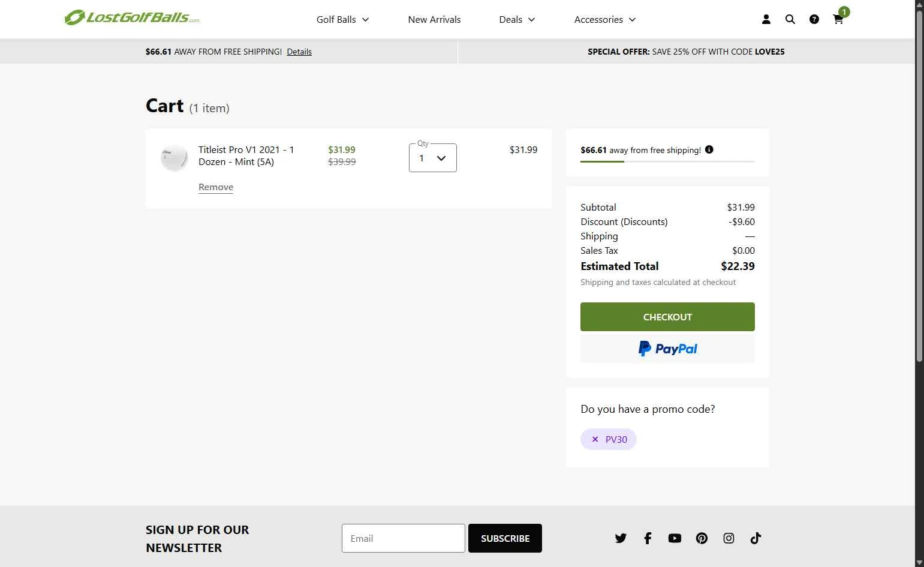Open the shopping cart icon
Screen dimensions: 924x567
[x=838, y=19]
